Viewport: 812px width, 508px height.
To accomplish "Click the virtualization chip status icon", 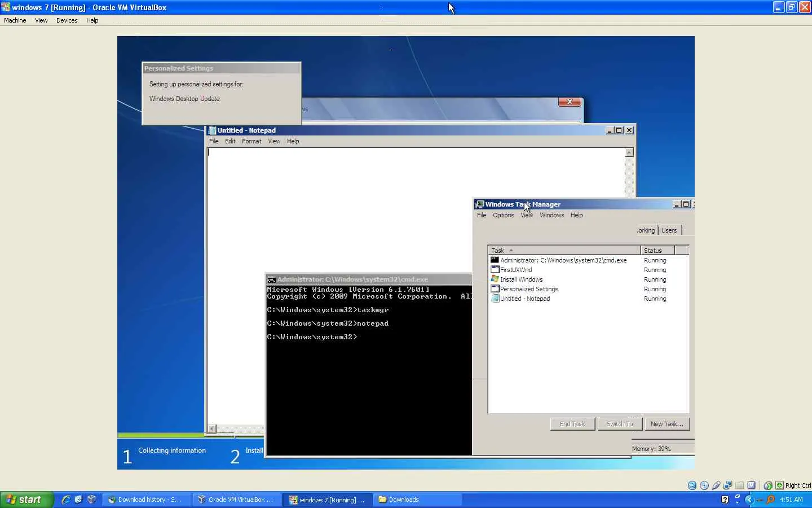I will (x=752, y=485).
